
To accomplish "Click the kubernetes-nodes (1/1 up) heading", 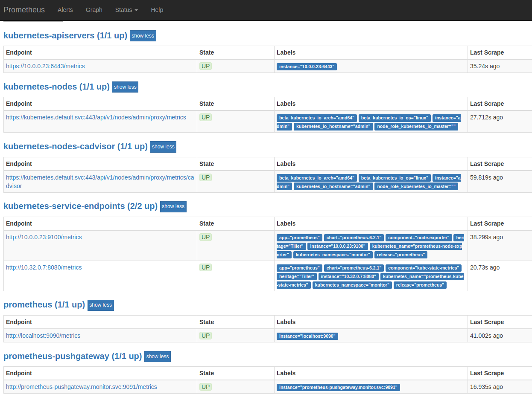I will [x=56, y=87].
